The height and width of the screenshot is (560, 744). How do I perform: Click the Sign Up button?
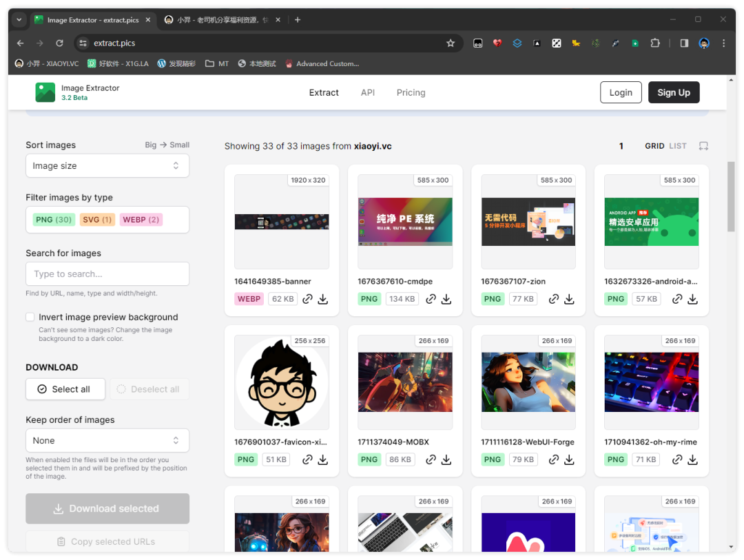(673, 92)
